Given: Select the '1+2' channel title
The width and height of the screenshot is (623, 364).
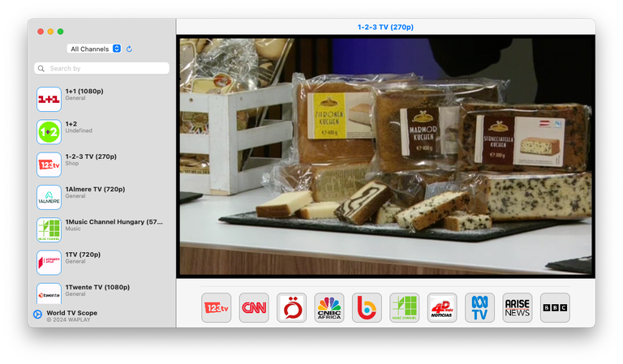Looking at the screenshot, I should coord(71,124).
